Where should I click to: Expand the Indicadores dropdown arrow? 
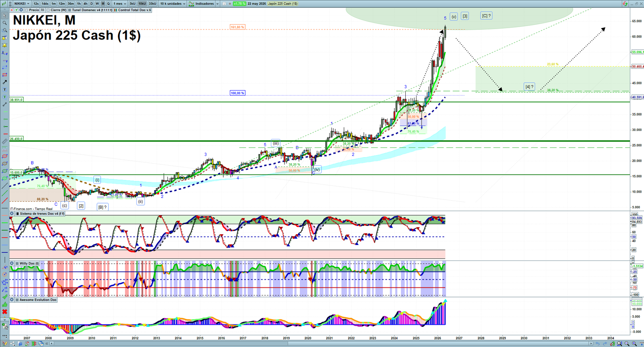217,4
